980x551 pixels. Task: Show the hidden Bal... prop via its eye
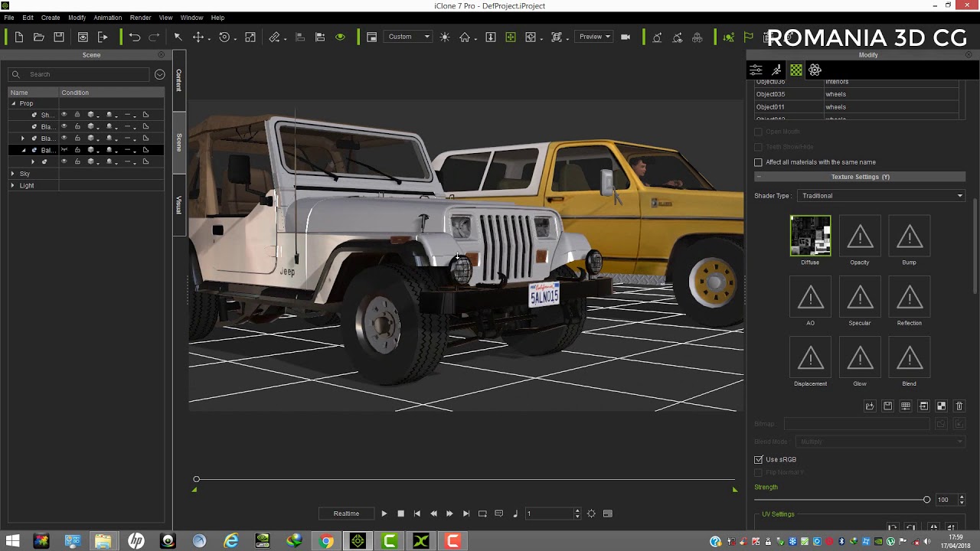64,150
